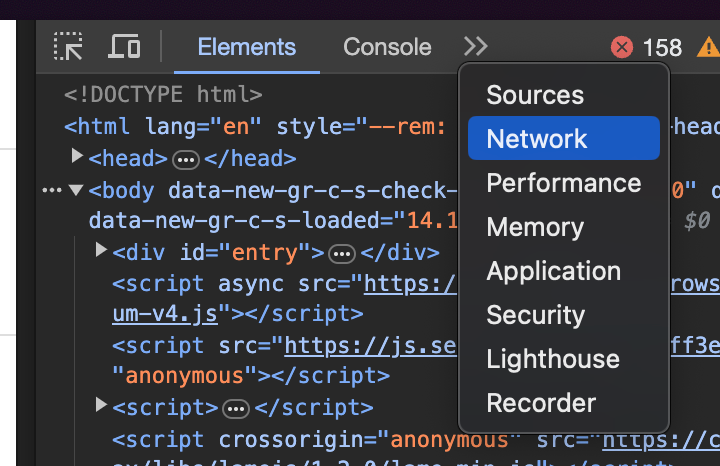Click the ellipsis badge inside head tag
The width and height of the screenshot is (720, 466).
coord(186,160)
